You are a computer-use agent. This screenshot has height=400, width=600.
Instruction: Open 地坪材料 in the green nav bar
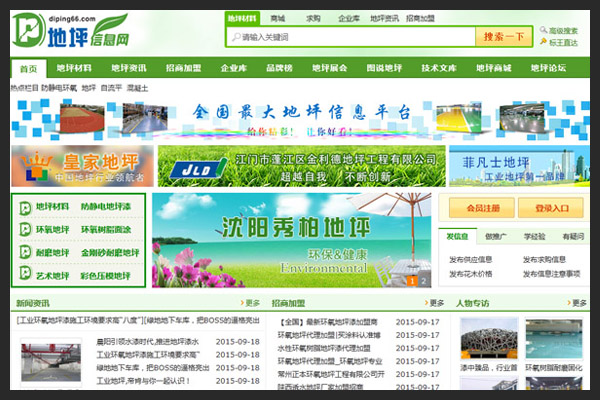coord(74,68)
